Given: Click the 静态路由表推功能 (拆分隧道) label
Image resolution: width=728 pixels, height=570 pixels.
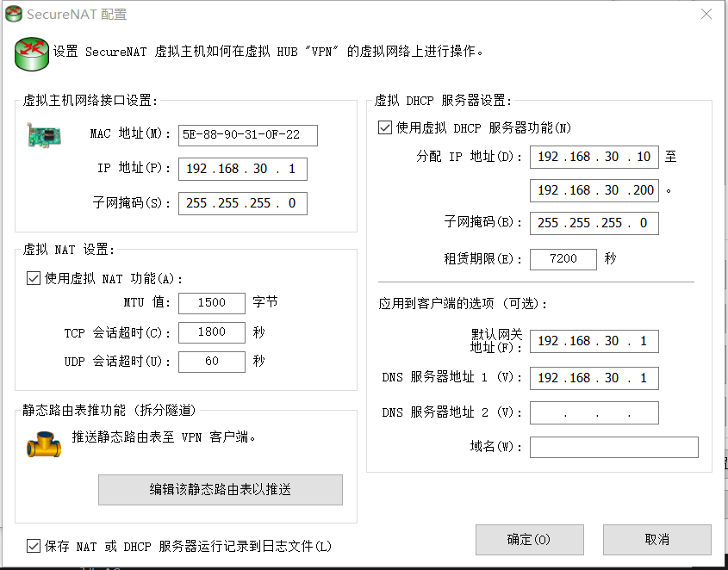Looking at the screenshot, I should tap(109, 411).
